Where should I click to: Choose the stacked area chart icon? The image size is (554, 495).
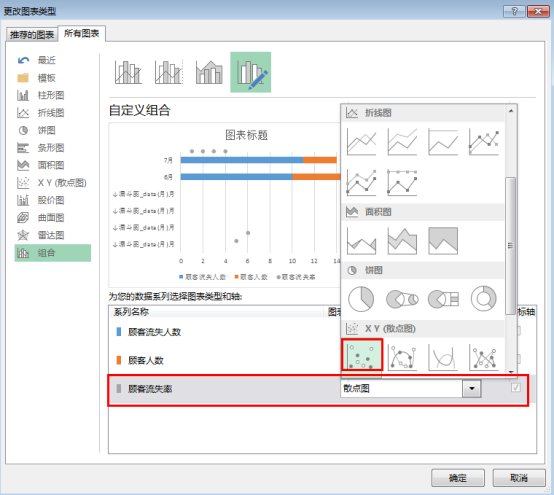(x=402, y=241)
